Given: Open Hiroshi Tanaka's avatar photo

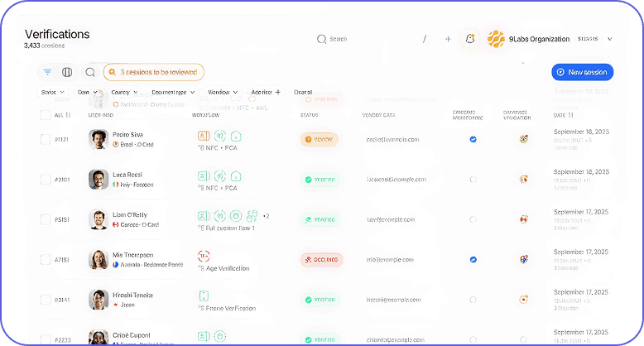Looking at the screenshot, I should 99,300.
